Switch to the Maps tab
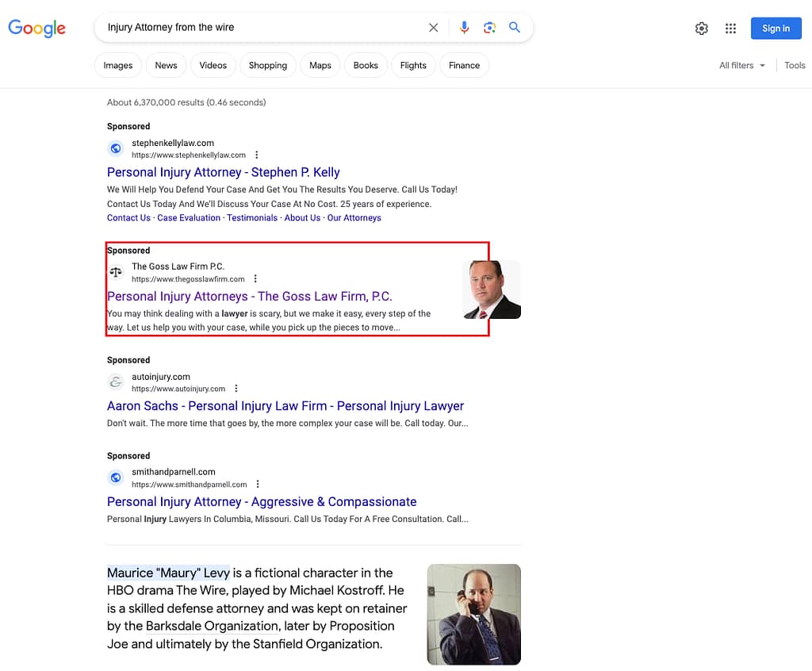The height and width of the screenshot is (671, 812). [x=320, y=65]
